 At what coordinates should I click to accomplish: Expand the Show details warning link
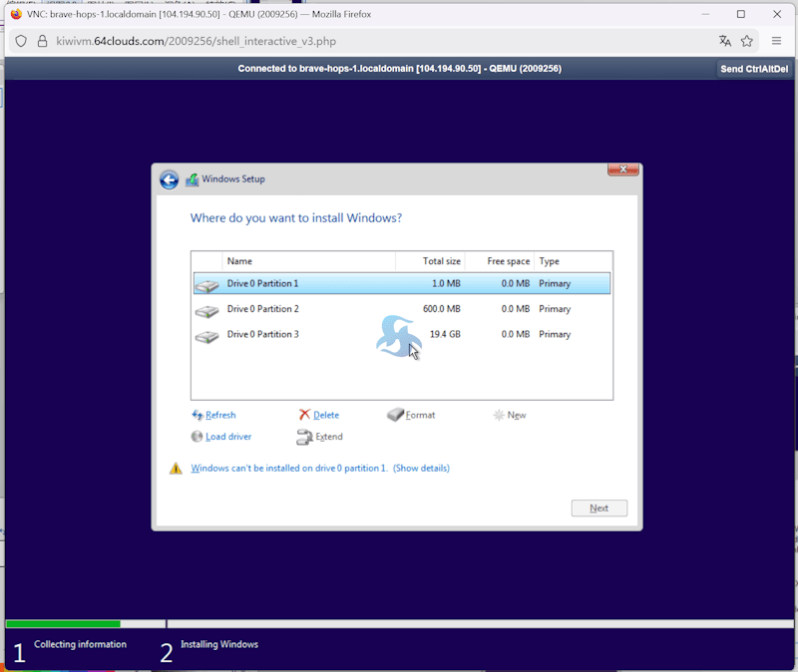point(421,469)
